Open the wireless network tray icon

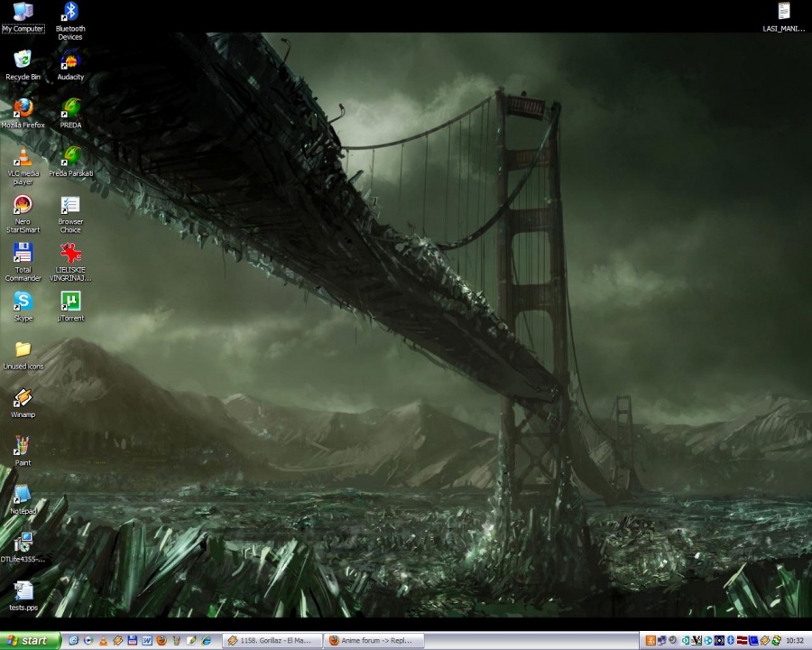pyautogui.click(x=719, y=641)
